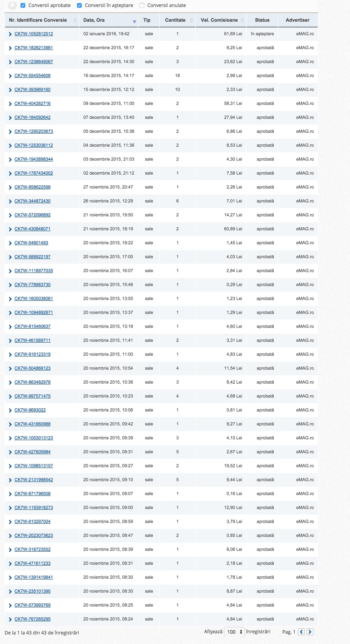The width and height of the screenshot is (350, 644).
Task: Open conversion link CK7W-1098513157
Action: tap(34, 466)
